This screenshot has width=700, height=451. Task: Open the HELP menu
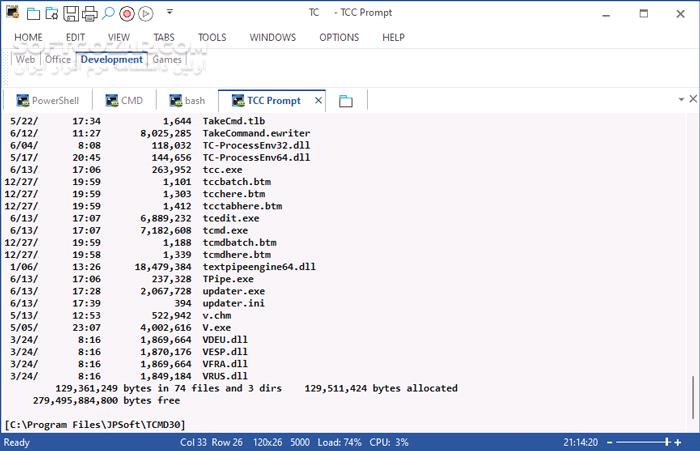393,38
